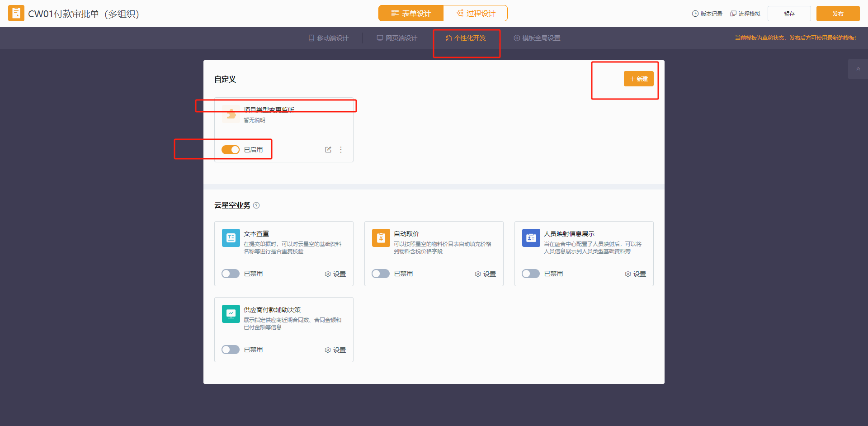Click the help icon beside 云星空业务

tap(256, 205)
